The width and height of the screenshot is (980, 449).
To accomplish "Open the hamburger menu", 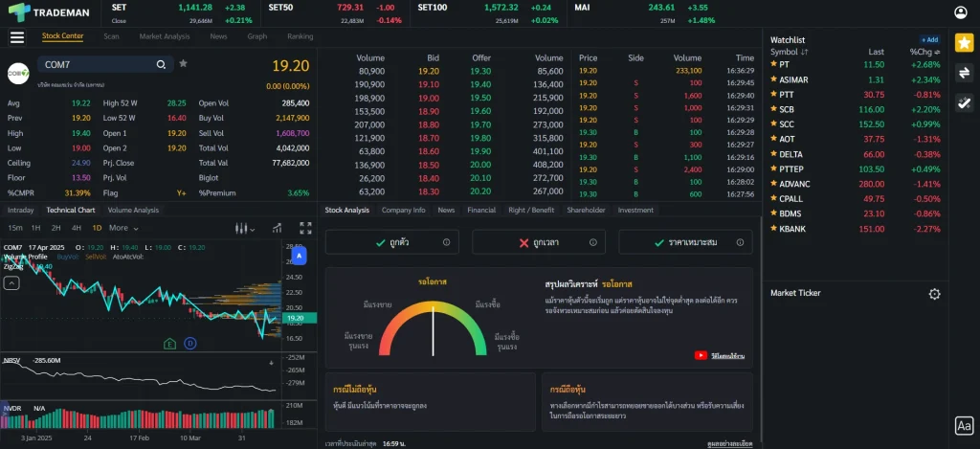I will click(16, 37).
